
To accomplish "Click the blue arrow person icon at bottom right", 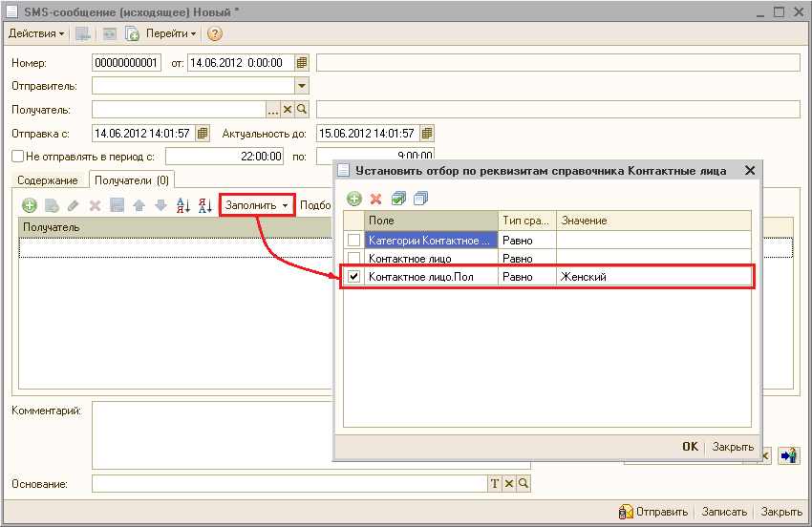I will point(789,456).
